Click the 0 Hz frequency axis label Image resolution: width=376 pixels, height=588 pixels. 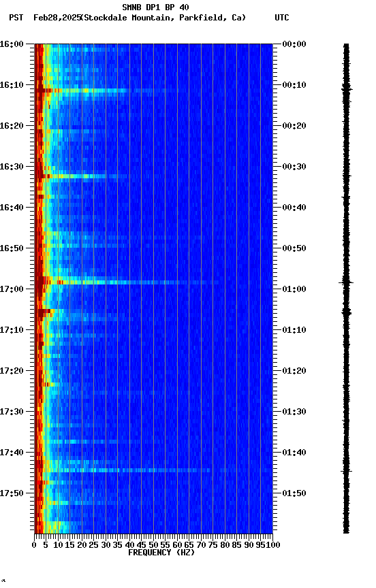point(34,545)
